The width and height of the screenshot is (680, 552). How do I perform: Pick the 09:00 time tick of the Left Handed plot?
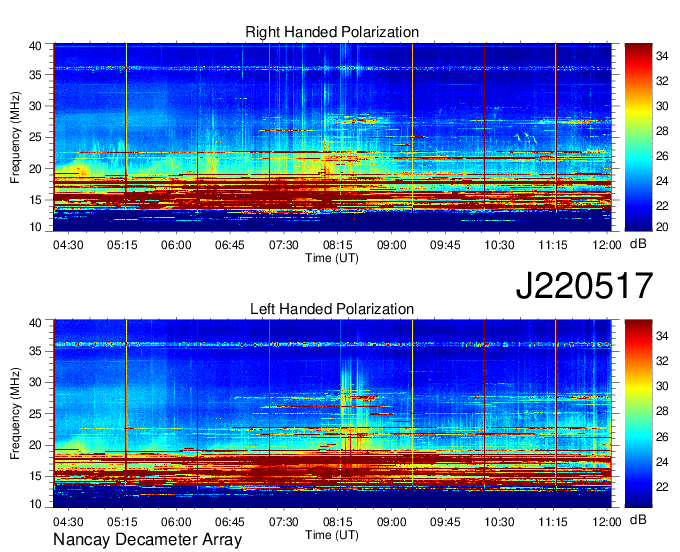tap(392, 522)
